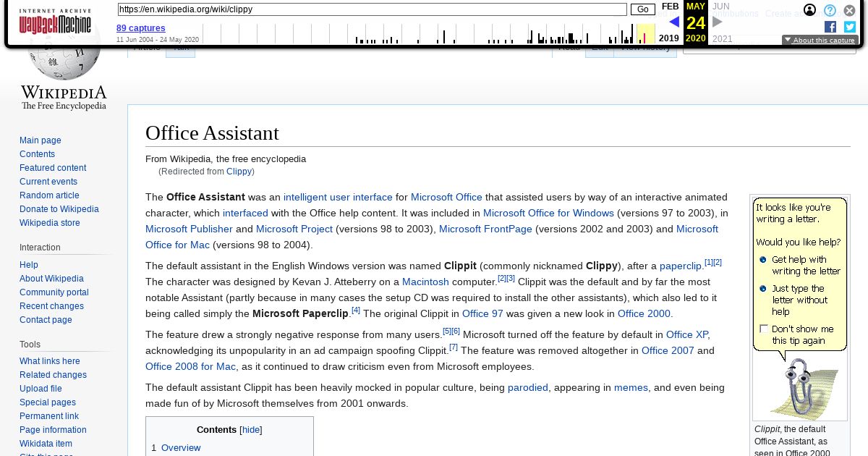The width and height of the screenshot is (868, 456).
Task: Open the Clippit assistant image
Action: click(800, 308)
